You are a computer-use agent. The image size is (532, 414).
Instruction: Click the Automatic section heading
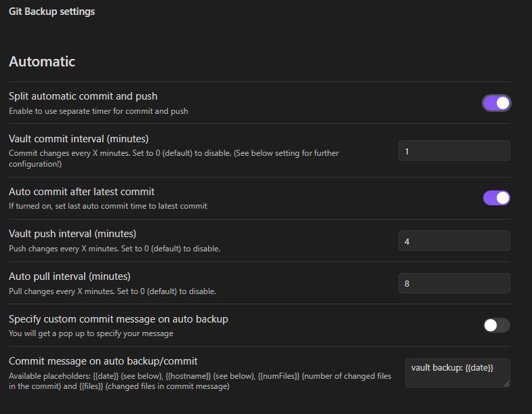42,62
